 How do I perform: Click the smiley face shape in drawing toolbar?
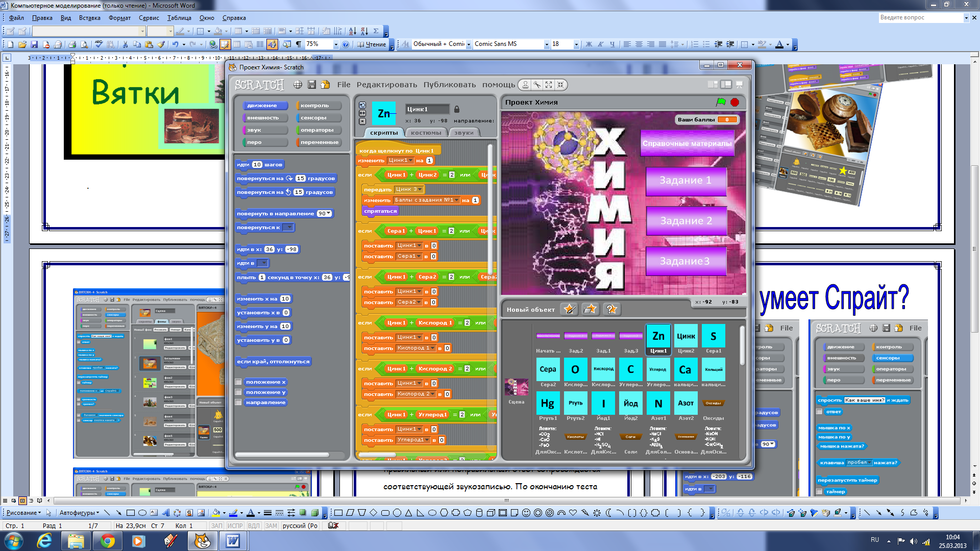526,513
